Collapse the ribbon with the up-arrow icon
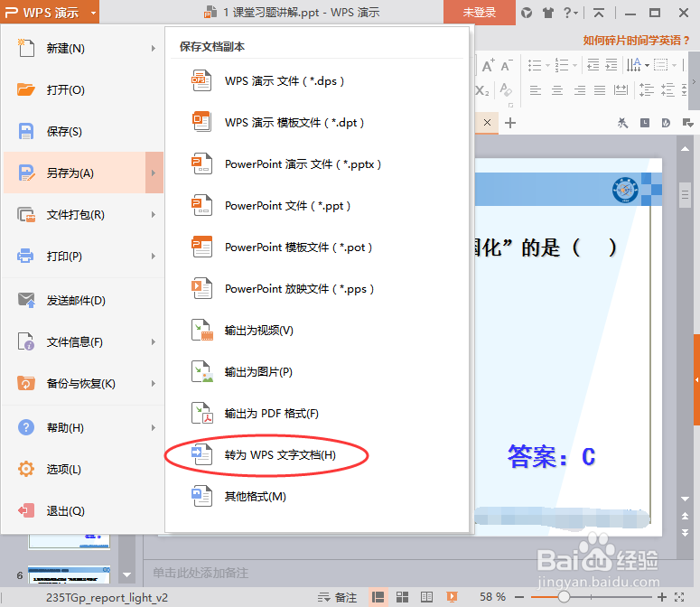Screen dimensions: 700x607 pos(599,13)
